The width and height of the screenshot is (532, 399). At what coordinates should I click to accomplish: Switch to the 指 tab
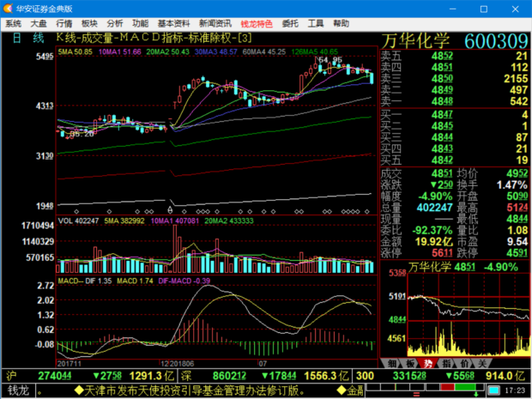coord(446,363)
